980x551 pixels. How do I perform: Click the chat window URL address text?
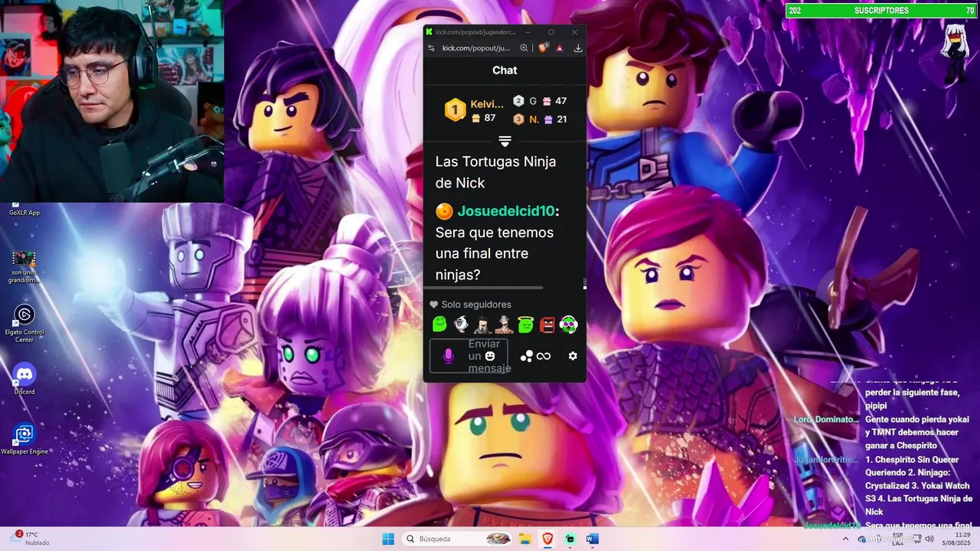[x=475, y=47]
